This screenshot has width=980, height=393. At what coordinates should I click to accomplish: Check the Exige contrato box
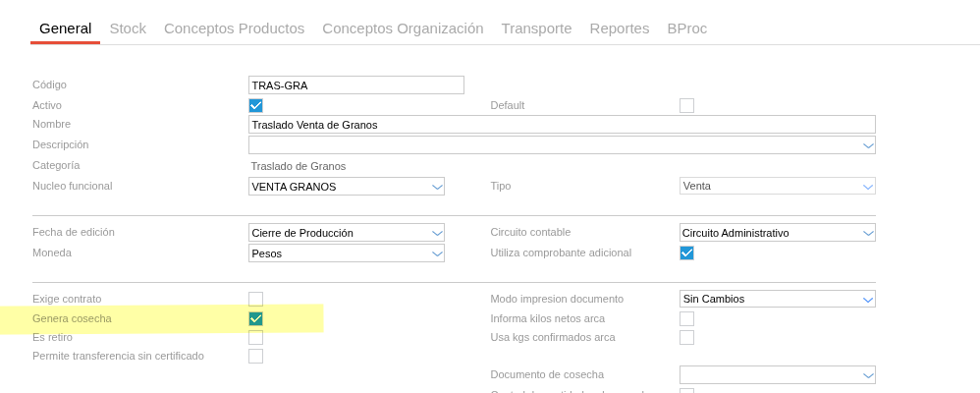pyautogui.click(x=255, y=299)
